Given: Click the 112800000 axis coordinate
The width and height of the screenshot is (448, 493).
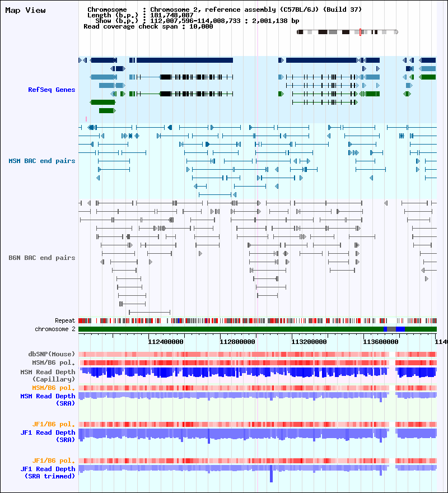Looking at the screenshot, I should [x=237, y=341].
